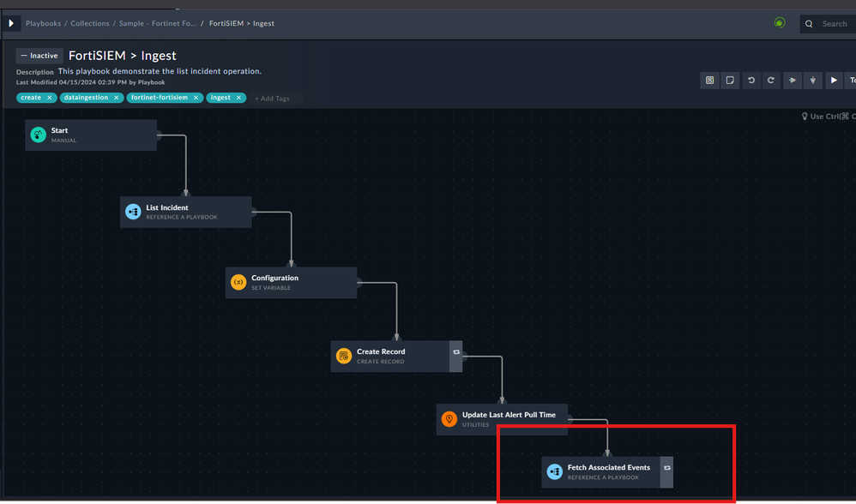Screen dimensions: 856x504
Task: Open the Tools menu button in toolbar
Action: click(851, 81)
